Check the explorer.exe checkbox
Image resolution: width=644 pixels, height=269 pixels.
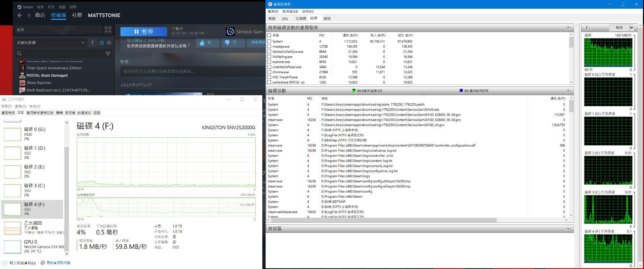pos(269,62)
